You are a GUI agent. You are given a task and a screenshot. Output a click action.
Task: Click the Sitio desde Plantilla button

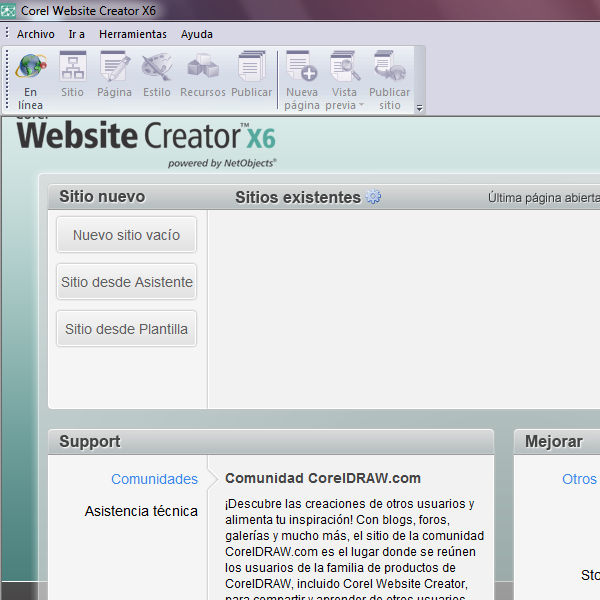(126, 329)
